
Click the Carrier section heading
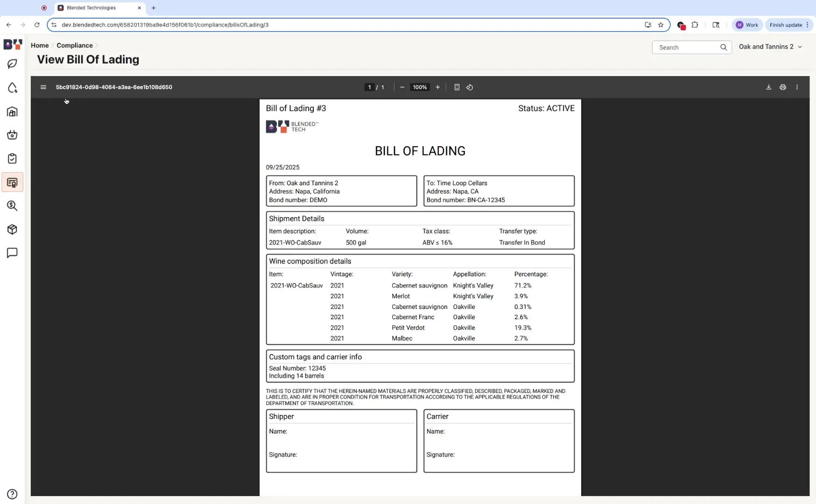coord(437,416)
